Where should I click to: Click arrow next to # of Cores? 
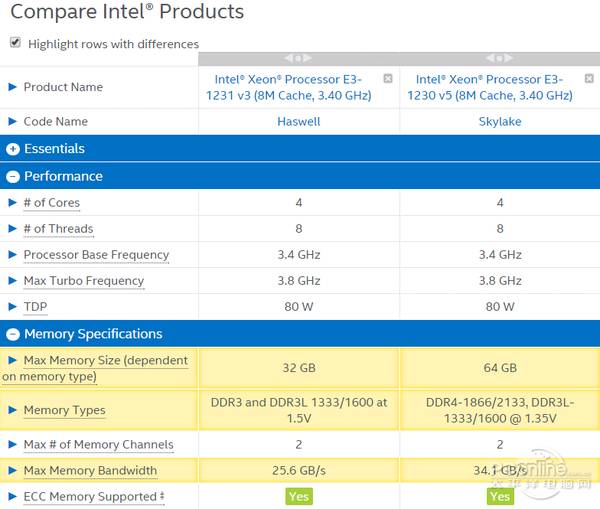(13, 202)
